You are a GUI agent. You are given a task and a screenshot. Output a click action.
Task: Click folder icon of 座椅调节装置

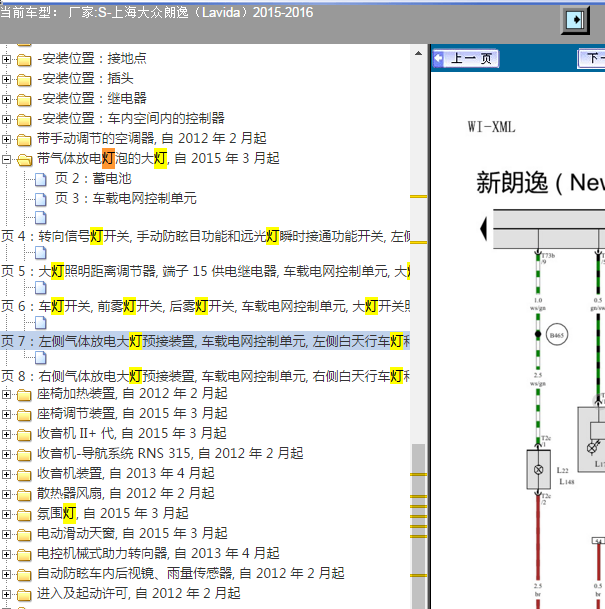coord(24,415)
